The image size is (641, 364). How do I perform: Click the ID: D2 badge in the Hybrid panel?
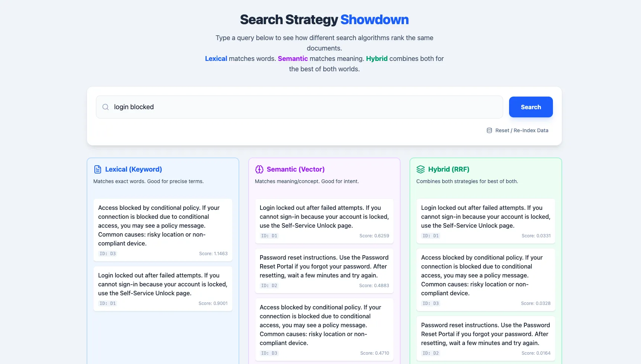(430, 353)
